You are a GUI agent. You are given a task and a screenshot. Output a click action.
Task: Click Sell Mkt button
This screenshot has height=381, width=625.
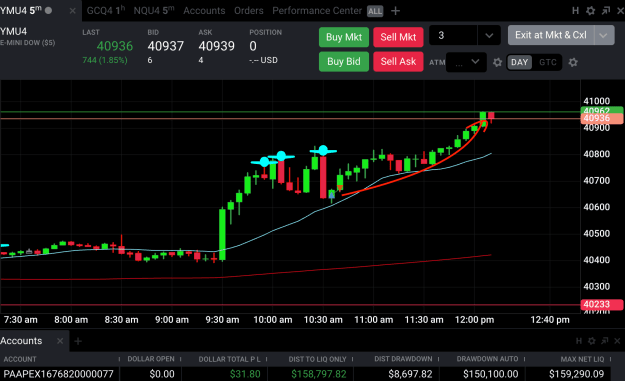pos(398,37)
